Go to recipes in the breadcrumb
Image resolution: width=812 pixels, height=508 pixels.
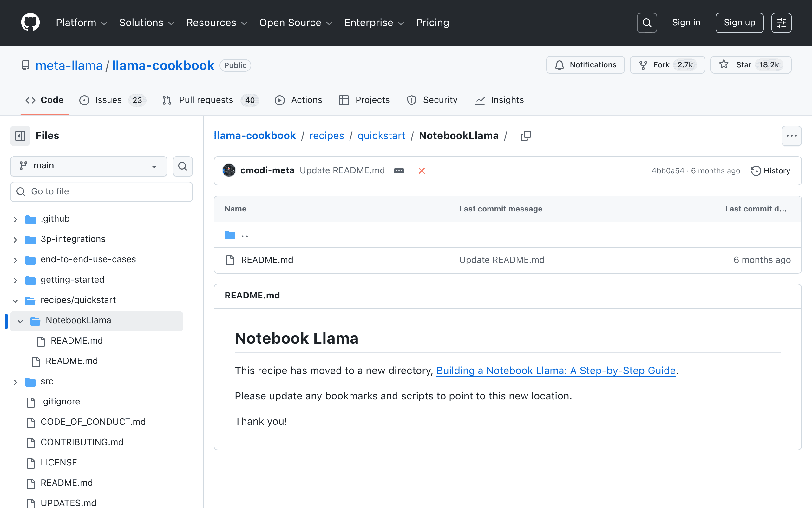326,136
